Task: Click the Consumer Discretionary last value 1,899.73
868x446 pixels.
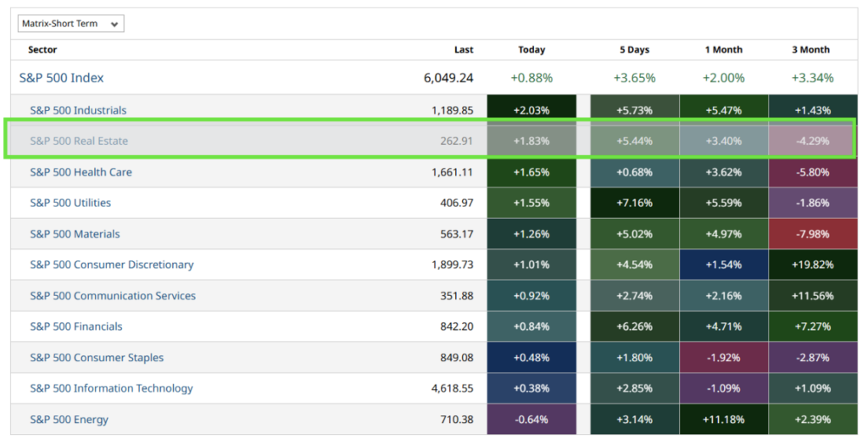Action: [453, 265]
